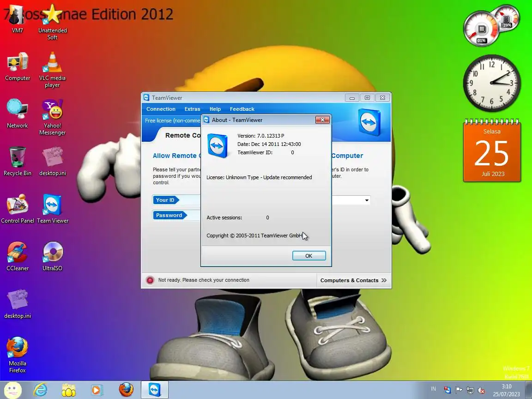Screen dimensions: 532x399
Task: Open the Extras menu
Action: click(x=193, y=109)
